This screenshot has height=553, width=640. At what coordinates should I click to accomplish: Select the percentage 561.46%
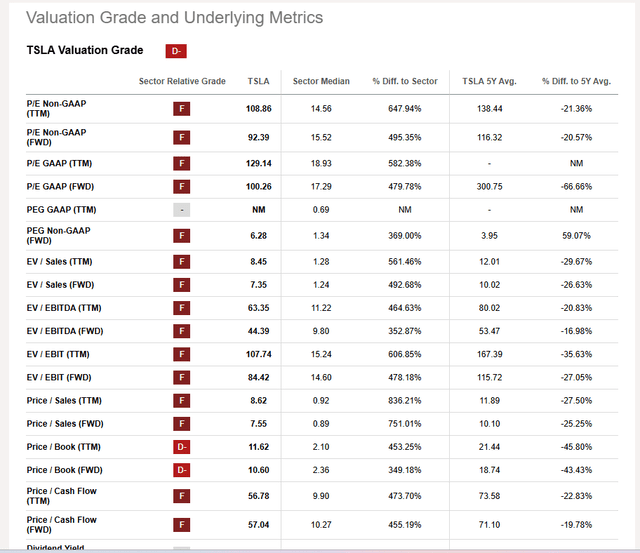pos(405,262)
